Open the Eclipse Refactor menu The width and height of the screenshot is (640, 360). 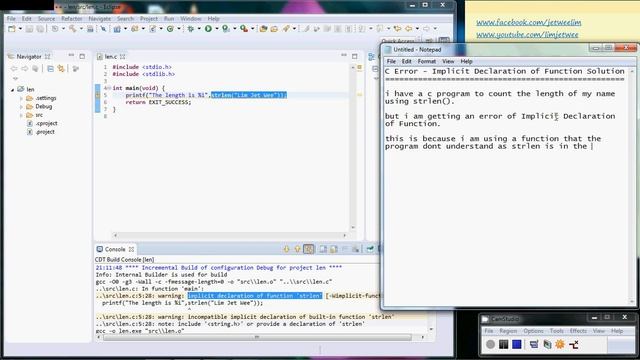pyautogui.click(x=71, y=19)
